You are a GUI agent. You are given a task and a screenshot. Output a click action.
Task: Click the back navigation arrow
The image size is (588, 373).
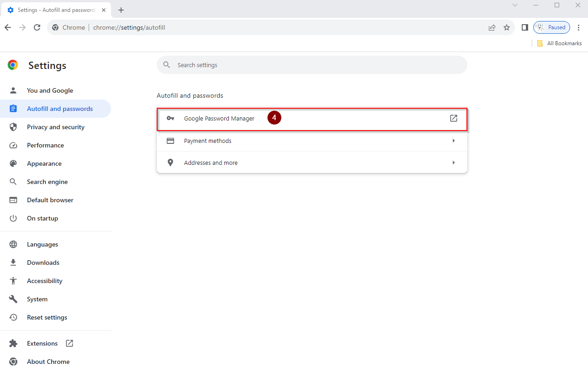coord(8,27)
